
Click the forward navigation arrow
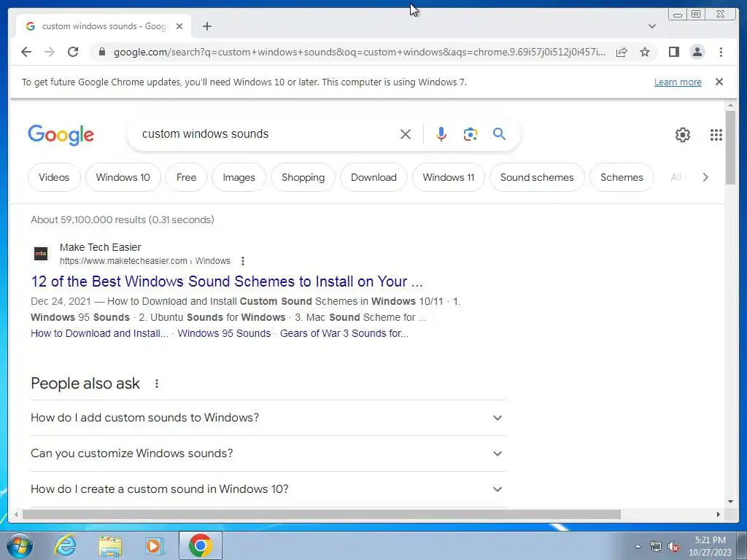pyautogui.click(x=50, y=52)
